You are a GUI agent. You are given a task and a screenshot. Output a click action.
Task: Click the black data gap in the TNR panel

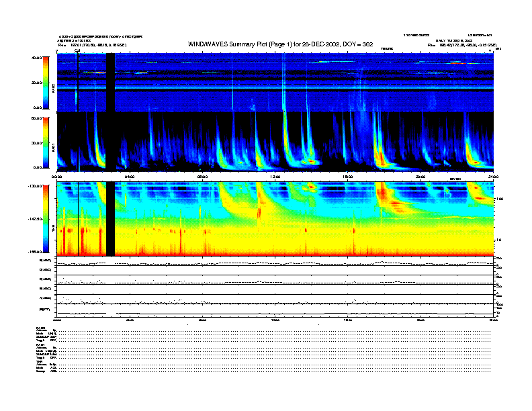(111, 219)
